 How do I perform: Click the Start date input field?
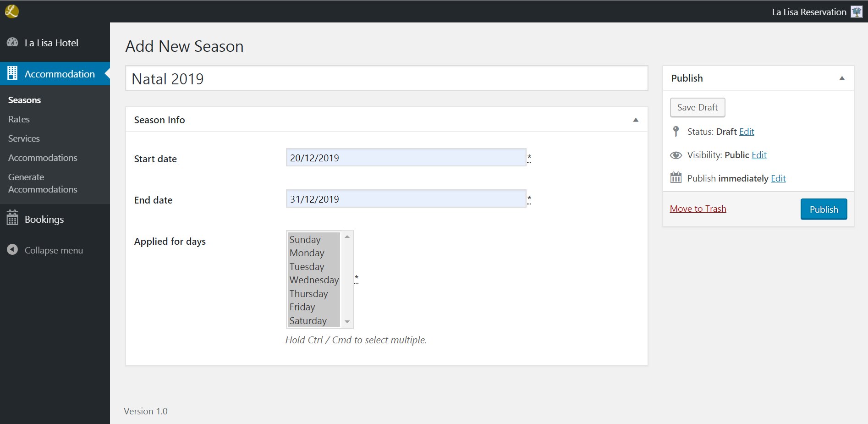(406, 158)
